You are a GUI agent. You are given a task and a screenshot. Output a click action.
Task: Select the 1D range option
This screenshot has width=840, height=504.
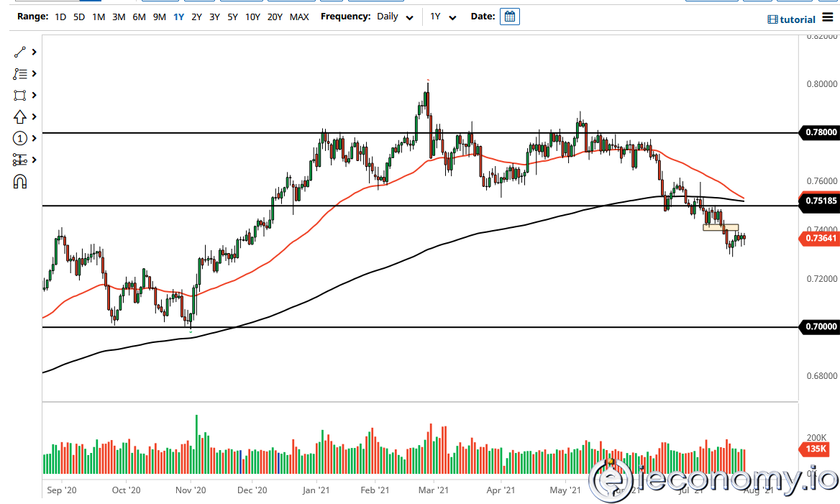click(x=60, y=17)
